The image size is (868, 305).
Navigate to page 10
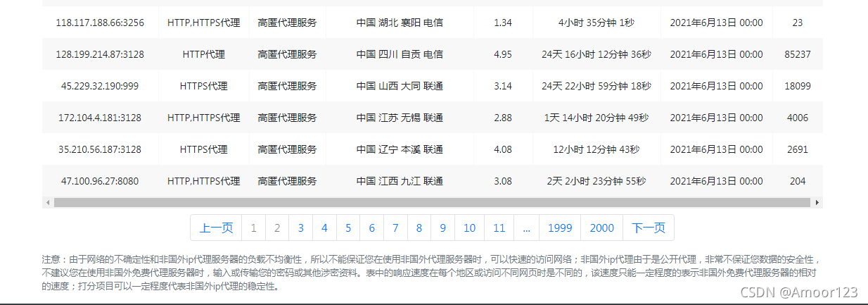point(470,228)
